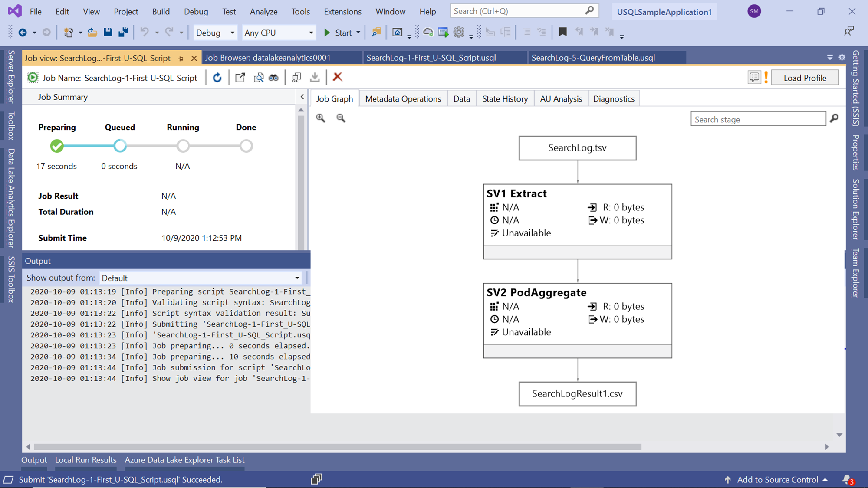Click the Search stage input field

(758, 119)
